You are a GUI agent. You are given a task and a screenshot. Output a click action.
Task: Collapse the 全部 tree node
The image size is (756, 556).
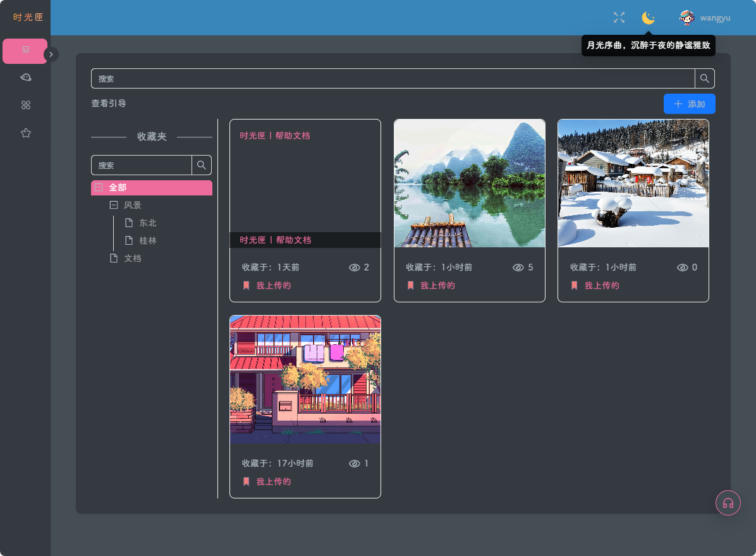click(99, 187)
